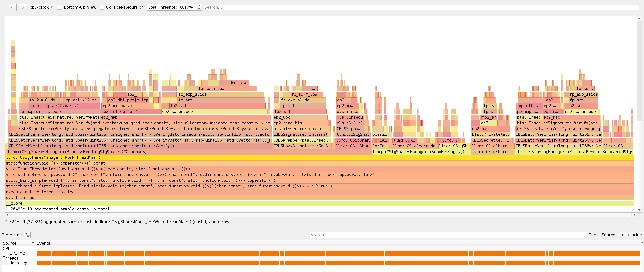Open the Time Line filter icon
This screenshot has height=272, width=644.
[x=27, y=235]
